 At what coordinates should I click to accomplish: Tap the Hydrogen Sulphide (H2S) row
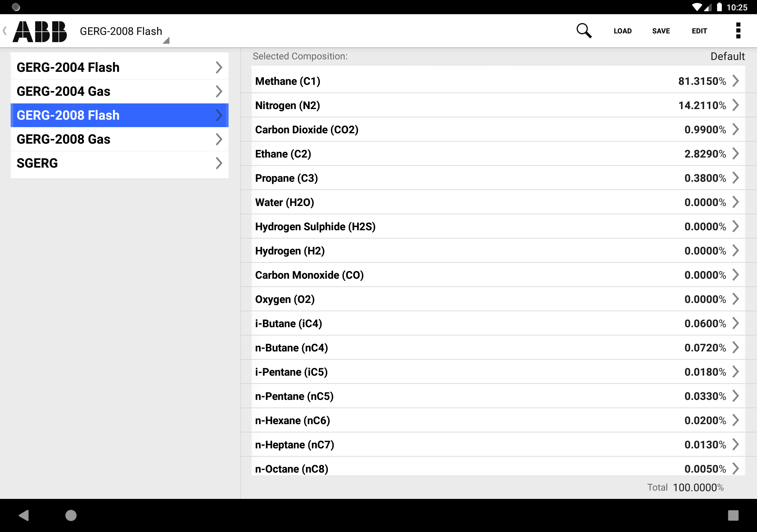click(x=498, y=226)
